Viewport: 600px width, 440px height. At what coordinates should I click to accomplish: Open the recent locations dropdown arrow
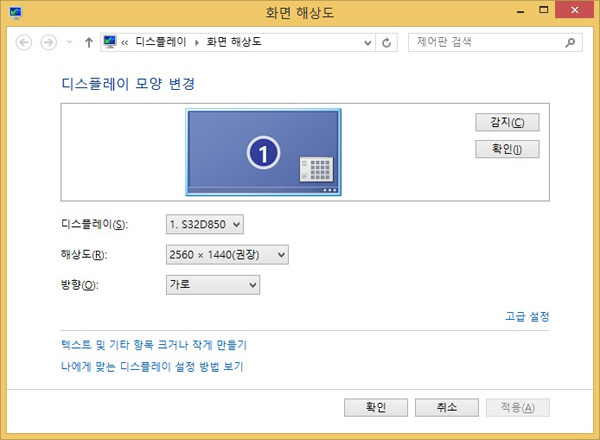(69, 42)
